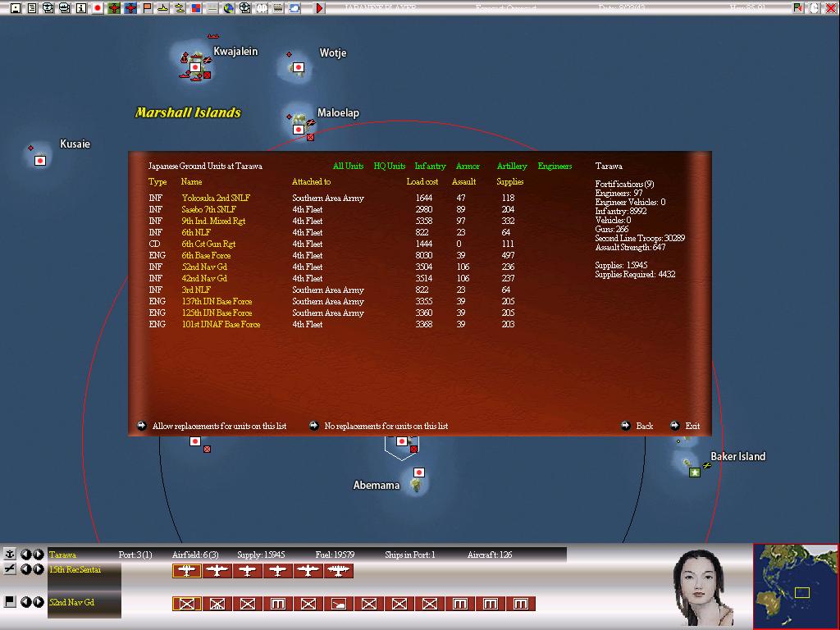Open 42nd Nav Gd unit
Viewport: 840px width, 630px height.
tap(204, 279)
